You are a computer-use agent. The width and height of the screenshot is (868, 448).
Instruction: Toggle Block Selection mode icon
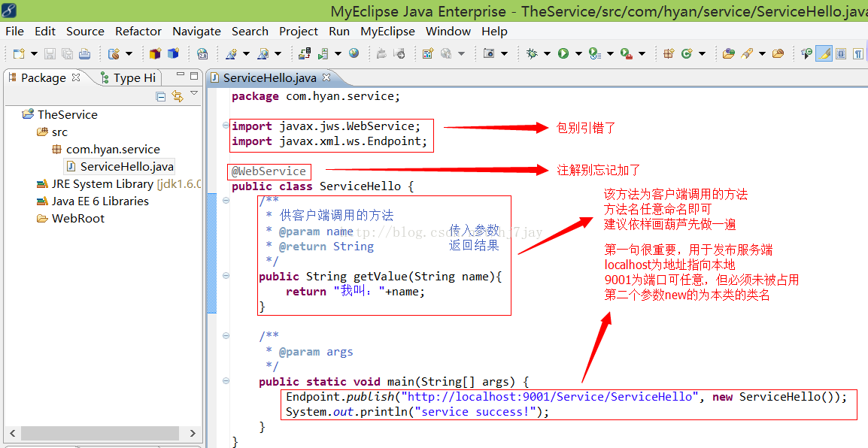tap(841, 53)
